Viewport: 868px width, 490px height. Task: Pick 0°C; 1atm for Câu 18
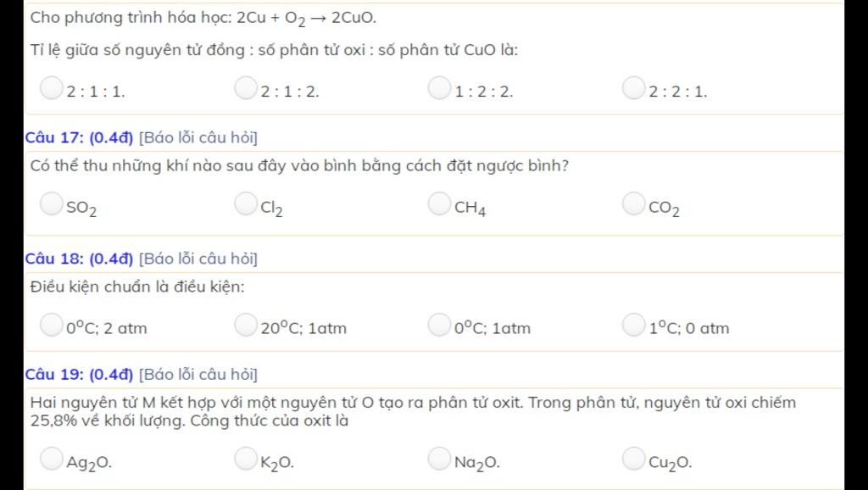(x=439, y=325)
